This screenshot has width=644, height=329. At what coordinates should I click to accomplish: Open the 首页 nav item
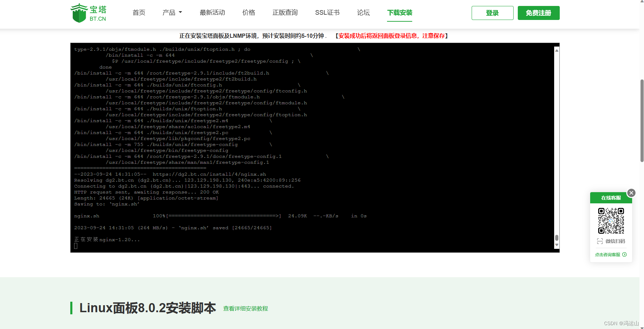pos(139,13)
